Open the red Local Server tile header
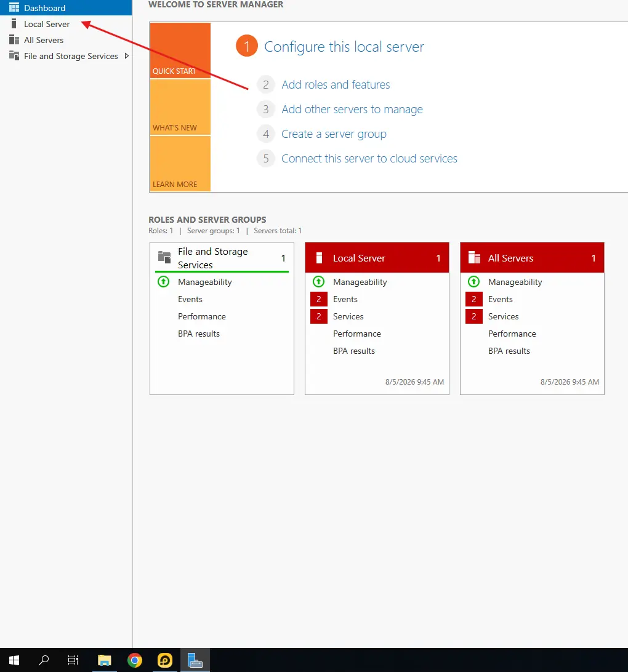 [377, 258]
